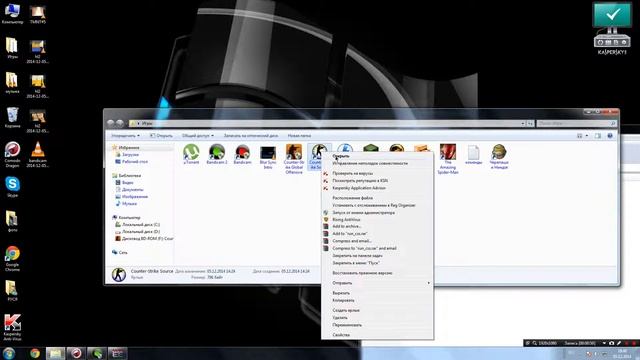This screenshot has height=360, width=640.
Task: Choose Исправление неполадок совместимости
Action: pos(378,163)
